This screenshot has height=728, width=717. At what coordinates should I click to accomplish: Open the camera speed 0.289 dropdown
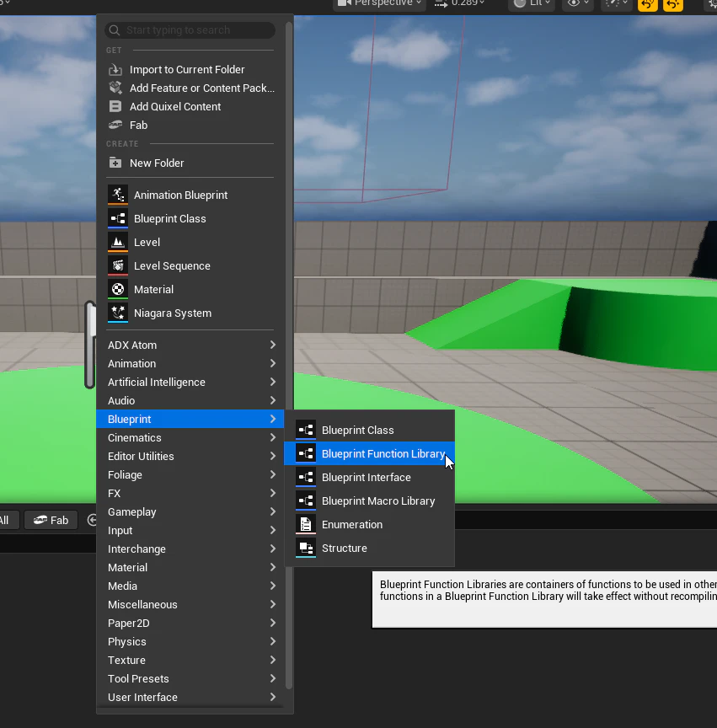pyautogui.click(x=460, y=3)
